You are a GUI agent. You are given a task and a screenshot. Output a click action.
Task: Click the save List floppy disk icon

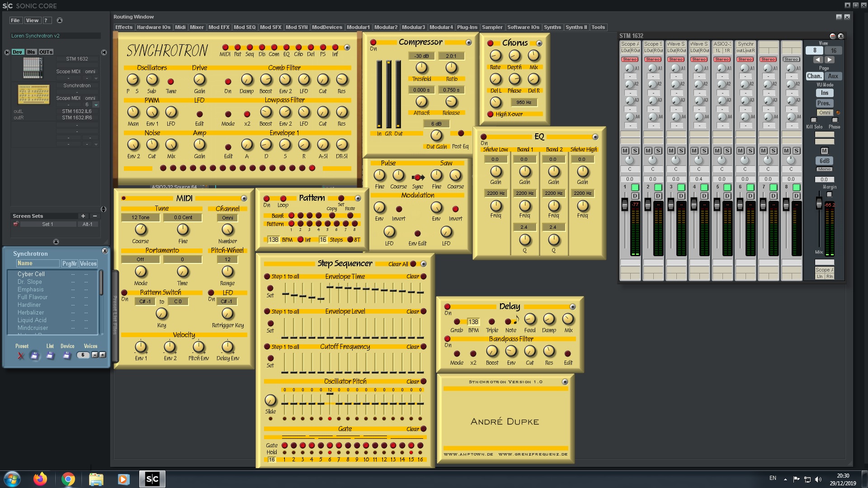[x=50, y=356]
